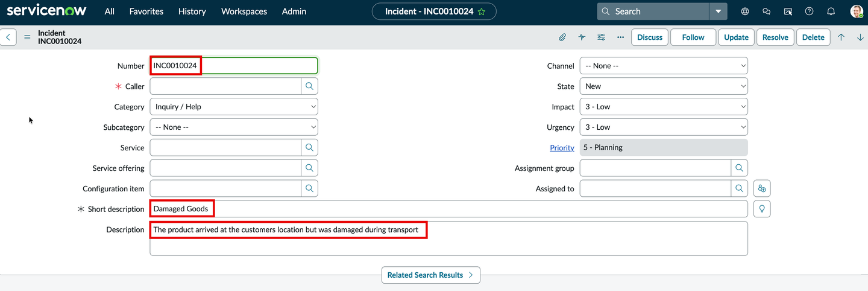Viewport: 868px width, 291px height.
Task: Open the Channel dropdown
Action: pos(664,66)
